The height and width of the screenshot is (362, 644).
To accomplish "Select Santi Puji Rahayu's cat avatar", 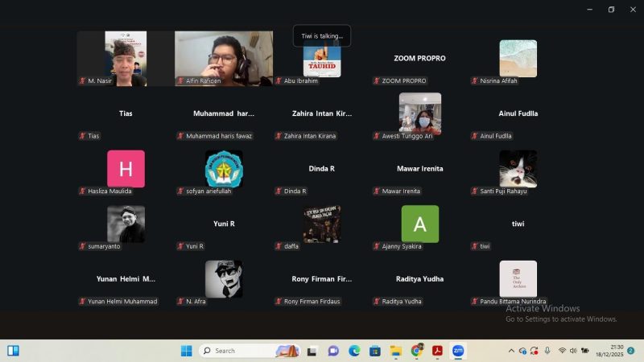I will 518,168.
